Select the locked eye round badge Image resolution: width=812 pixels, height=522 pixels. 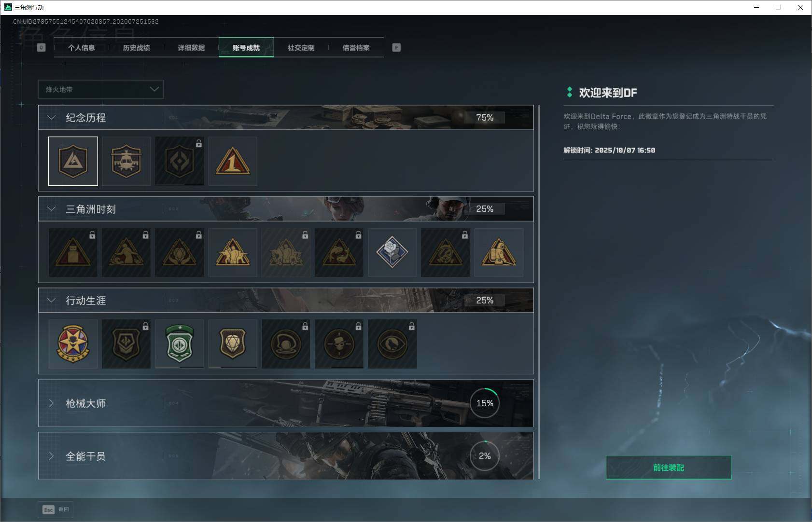(392, 344)
